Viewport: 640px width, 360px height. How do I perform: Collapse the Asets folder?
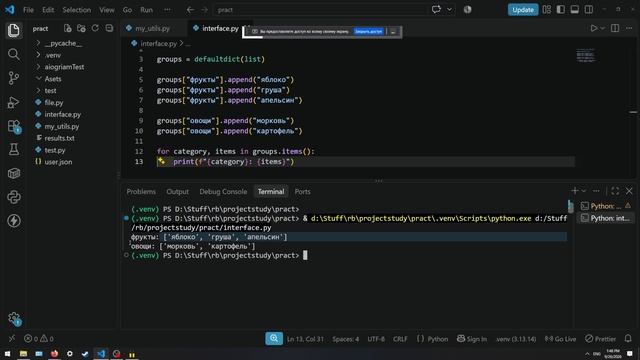tap(53, 79)
